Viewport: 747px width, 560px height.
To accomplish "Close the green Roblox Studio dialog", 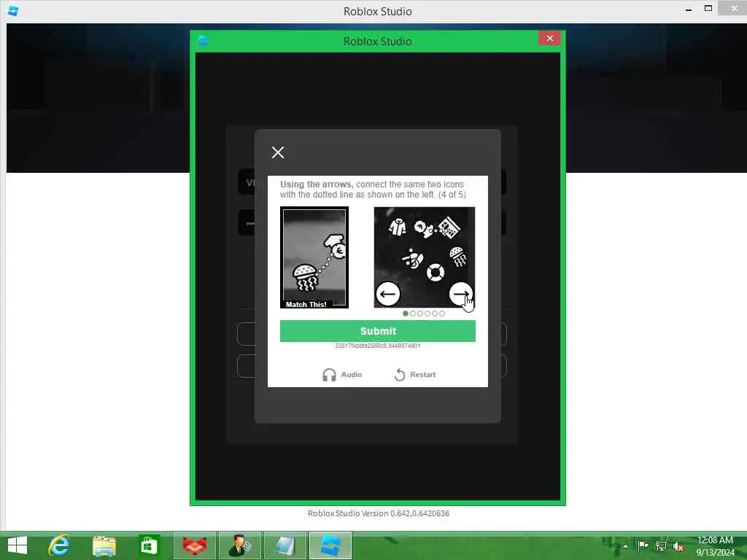I will pos(550,38).
